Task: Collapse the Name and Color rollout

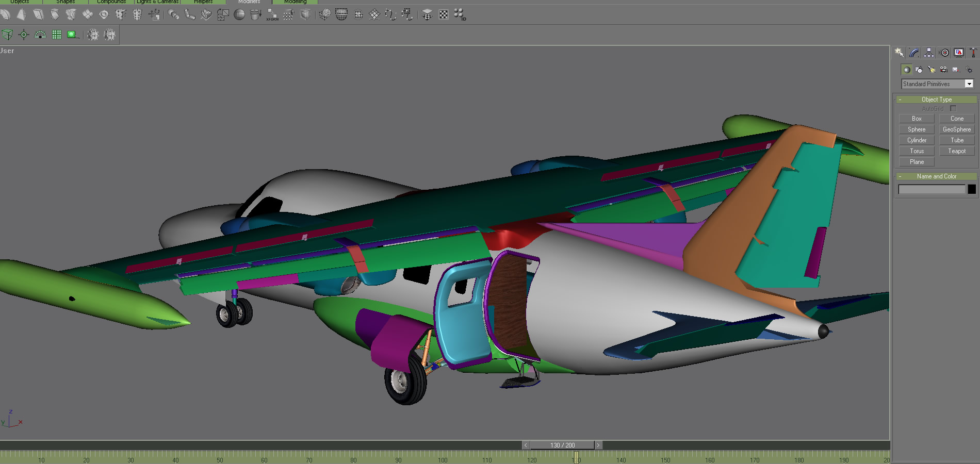Action: 936,176
